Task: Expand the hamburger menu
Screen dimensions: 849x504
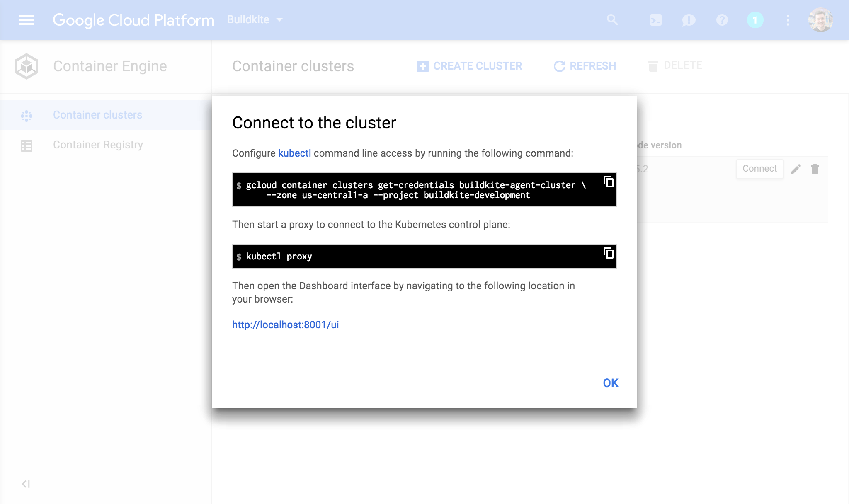Action: 27,20
